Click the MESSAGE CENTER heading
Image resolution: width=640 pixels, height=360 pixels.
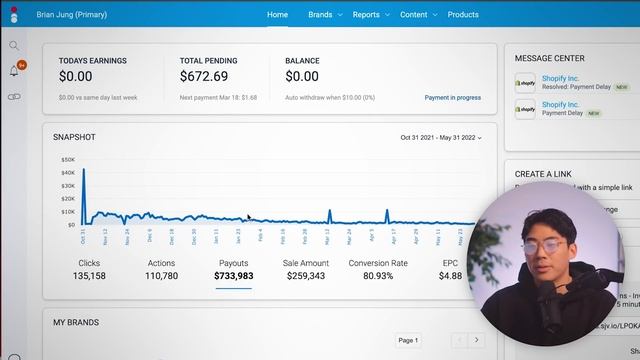pyautogui.click(x=549, y=58)
